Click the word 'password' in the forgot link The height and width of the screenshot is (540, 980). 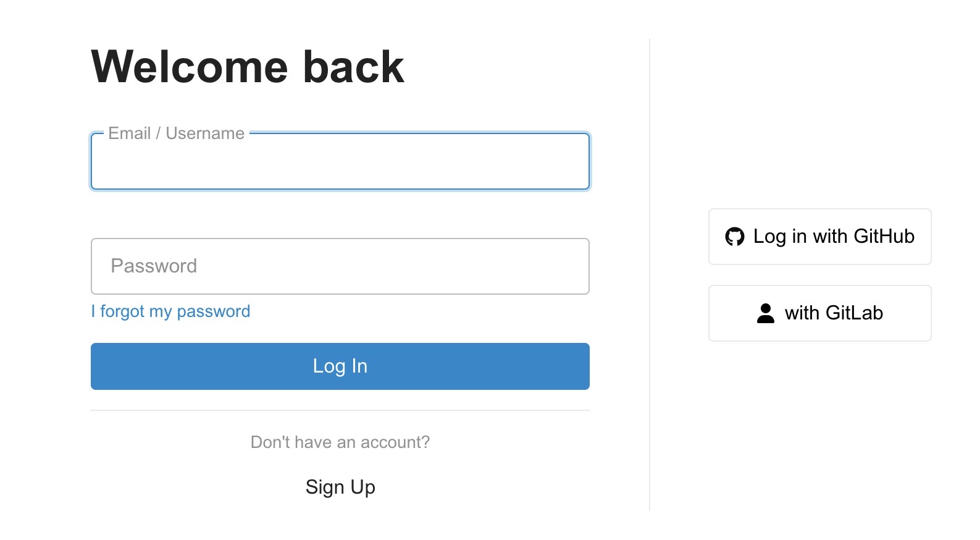tap(214, 311)
